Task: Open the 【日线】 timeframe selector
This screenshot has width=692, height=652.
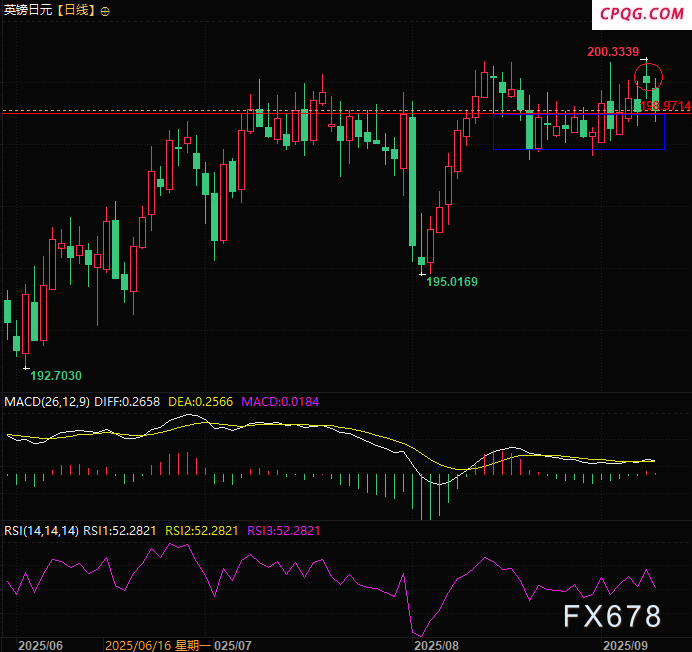Action: click(x=76, y=10)
